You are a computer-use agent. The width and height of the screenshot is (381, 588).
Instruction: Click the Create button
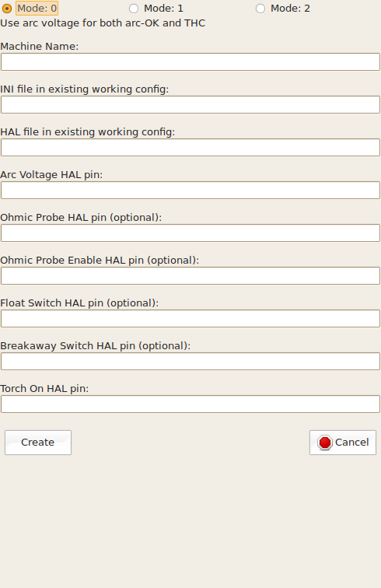(x=38, y=443)
